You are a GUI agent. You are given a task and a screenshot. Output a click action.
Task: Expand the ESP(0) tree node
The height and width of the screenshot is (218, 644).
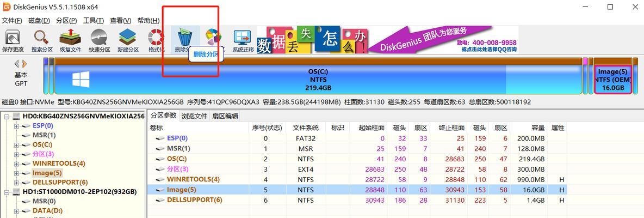[16, 126]
